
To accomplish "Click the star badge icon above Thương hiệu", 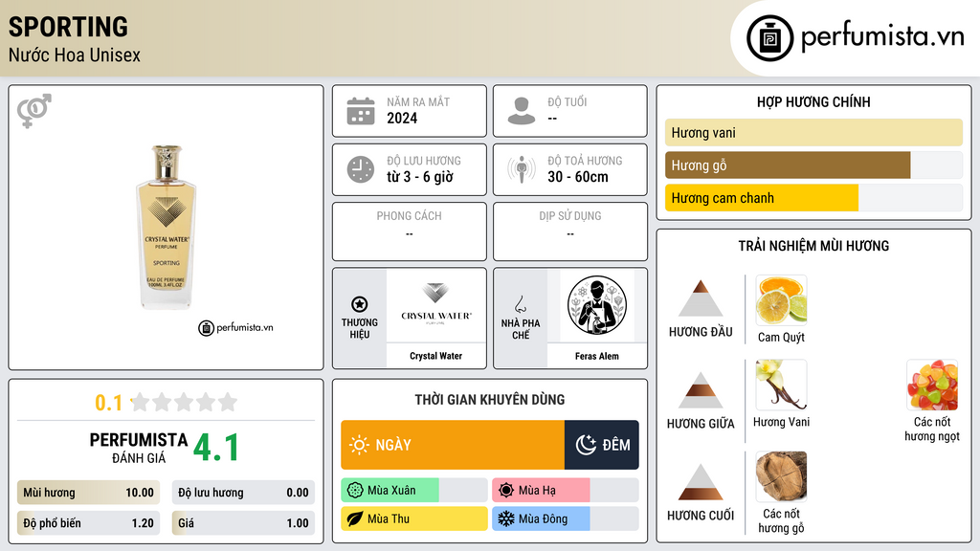I will click(x=360, y=304).
